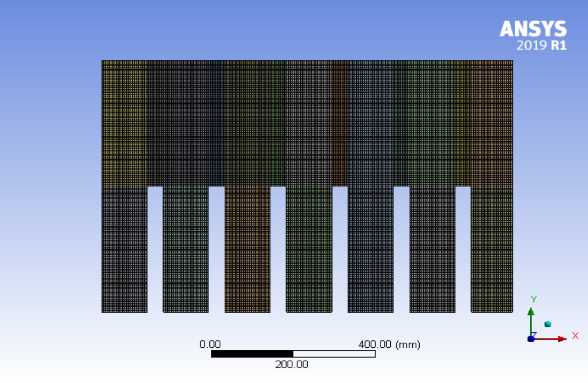Click the blue Z axis ball at triad origin
588x383 pixels.
tap(531, 339)
